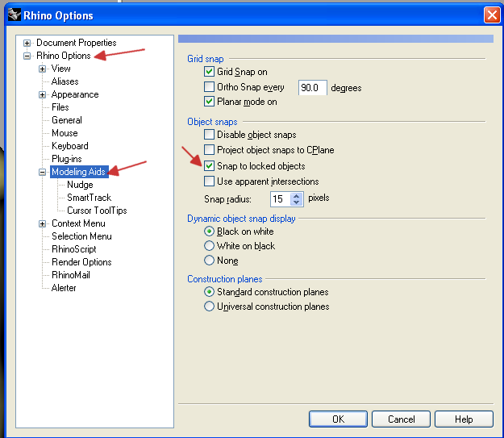Check Disable object snaps
The height and width of the screenshot is (438, 504).
(x=209, y=134)
